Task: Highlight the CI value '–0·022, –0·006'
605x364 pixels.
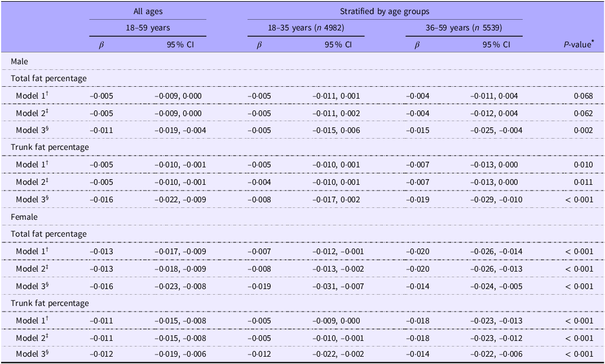Action: [496, 354]
